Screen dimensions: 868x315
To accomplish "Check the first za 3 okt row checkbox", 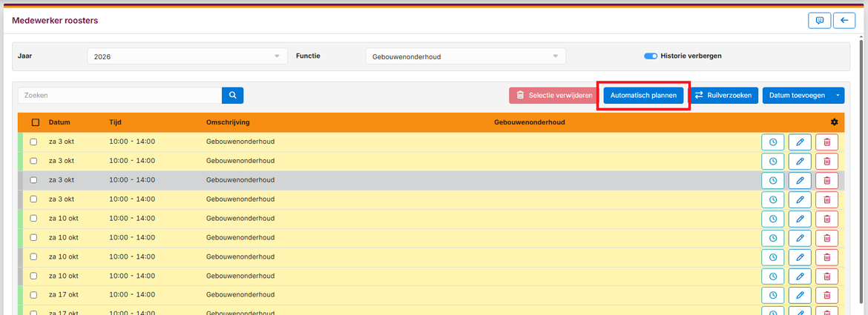I will [34, 142].
